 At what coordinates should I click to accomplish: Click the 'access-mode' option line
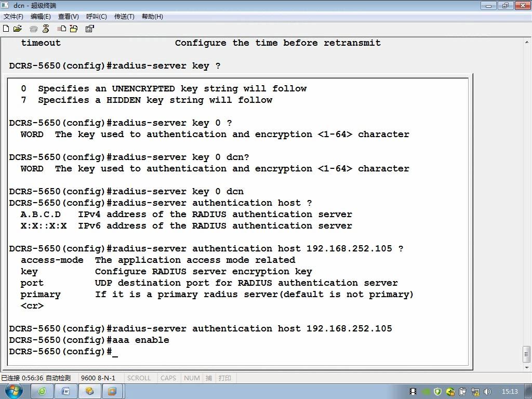tap(158, 260)
